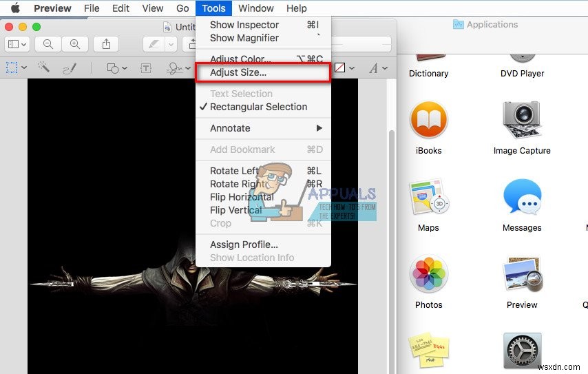Click the Share toolbar button
Image resolution: width=588 pixels, height=374 pixels.
106,44
